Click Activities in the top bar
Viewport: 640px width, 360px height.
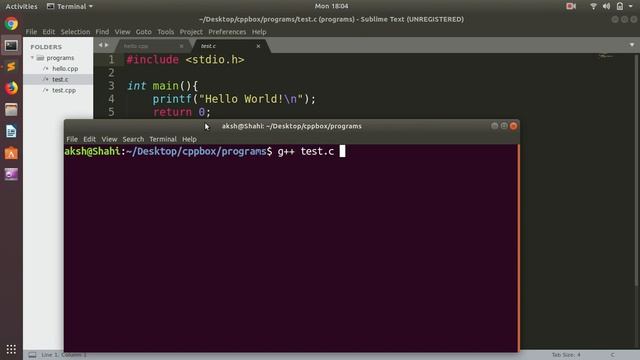pos(21,6)
